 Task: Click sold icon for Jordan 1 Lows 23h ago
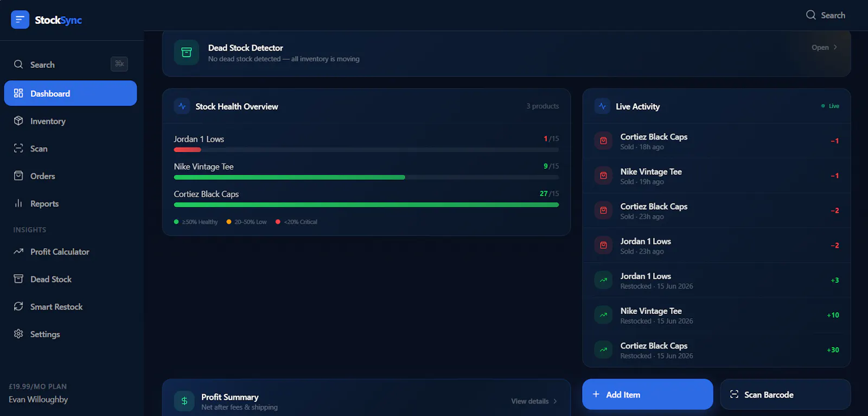coord(603,245)
